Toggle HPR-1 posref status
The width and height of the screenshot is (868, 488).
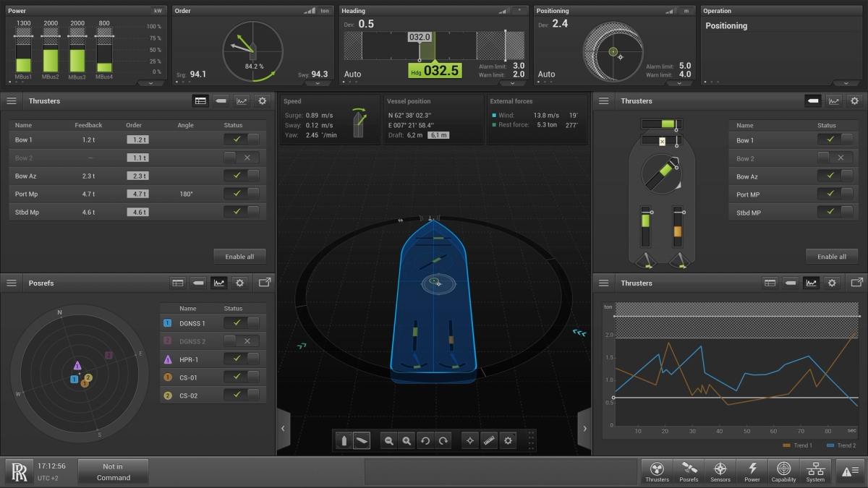click(x=242, y=359)
